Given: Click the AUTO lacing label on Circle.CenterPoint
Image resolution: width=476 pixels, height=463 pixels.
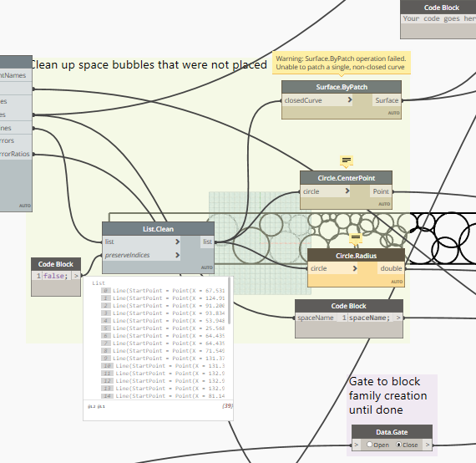Looking at the screenshot, I should [384, 204].
